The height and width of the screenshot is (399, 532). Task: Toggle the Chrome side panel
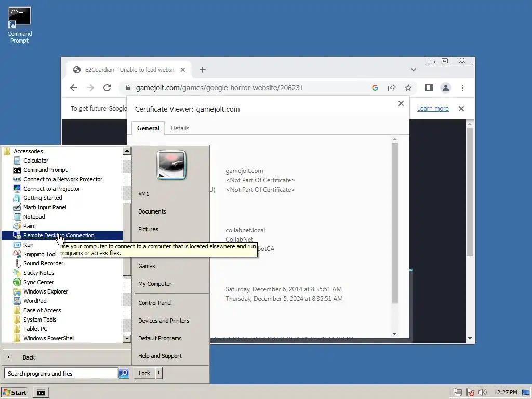(429, 88)
